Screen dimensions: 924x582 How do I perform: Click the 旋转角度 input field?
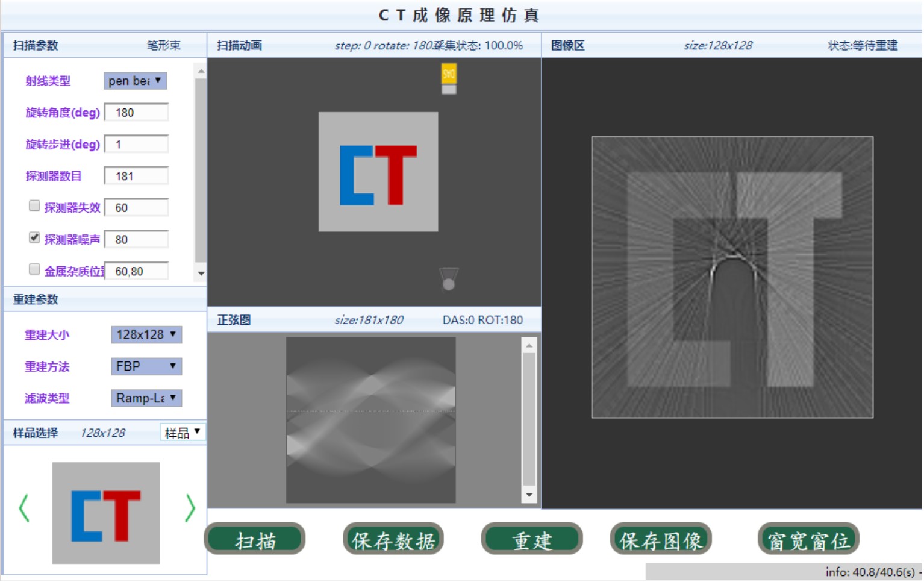click(x=136, y=113)
